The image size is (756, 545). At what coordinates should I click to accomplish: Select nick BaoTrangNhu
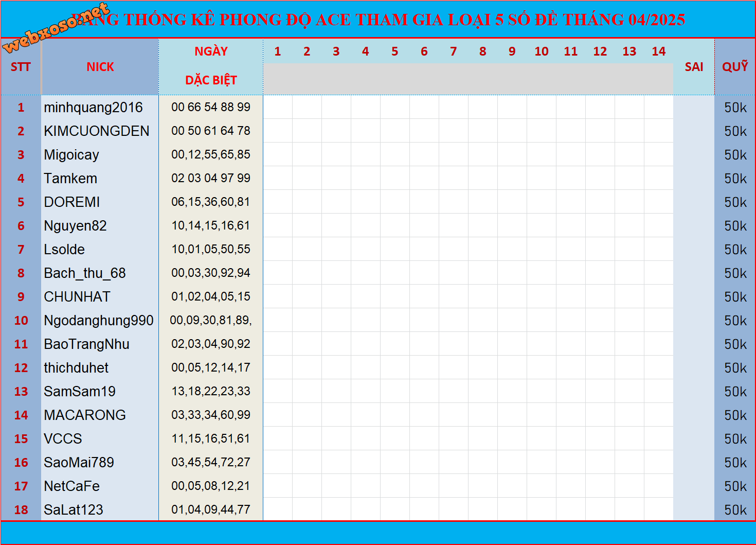coord(86,344)
